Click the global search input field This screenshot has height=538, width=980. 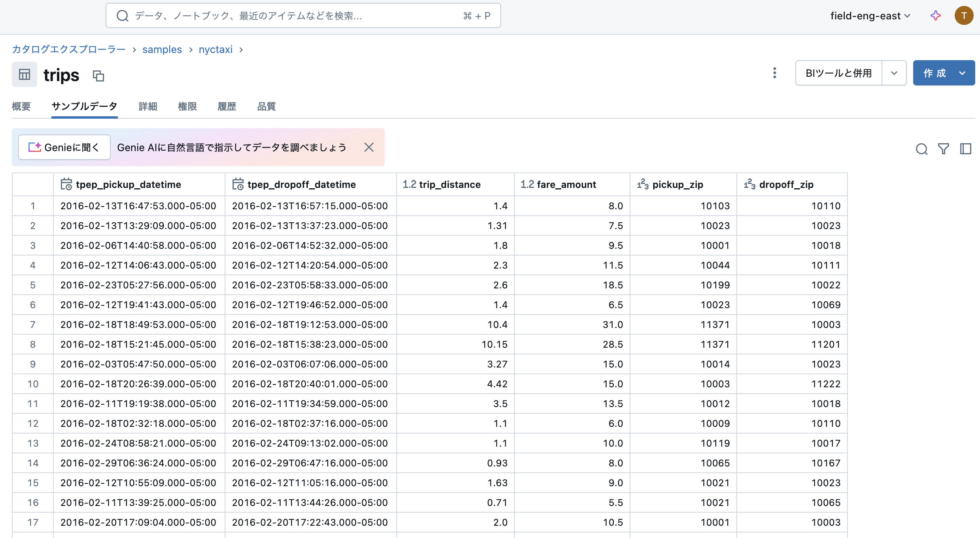click(x=277, y=15)
